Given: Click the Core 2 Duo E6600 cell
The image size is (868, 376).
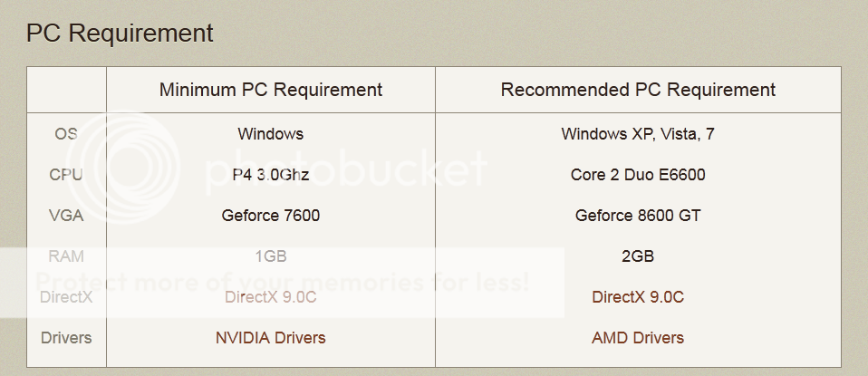Looking at the screenshot, I should (638, 175).
